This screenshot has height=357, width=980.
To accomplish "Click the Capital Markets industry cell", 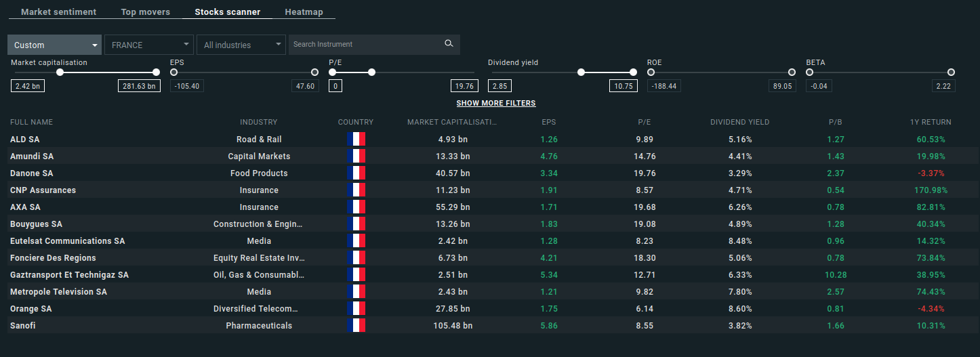I will tap(259, 156).
